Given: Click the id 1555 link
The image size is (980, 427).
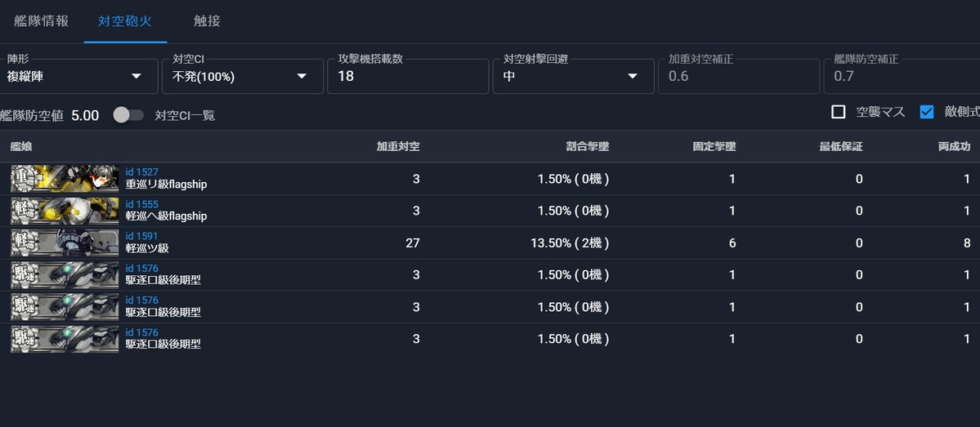Looking at the screenshot, I should click(142, 204).
